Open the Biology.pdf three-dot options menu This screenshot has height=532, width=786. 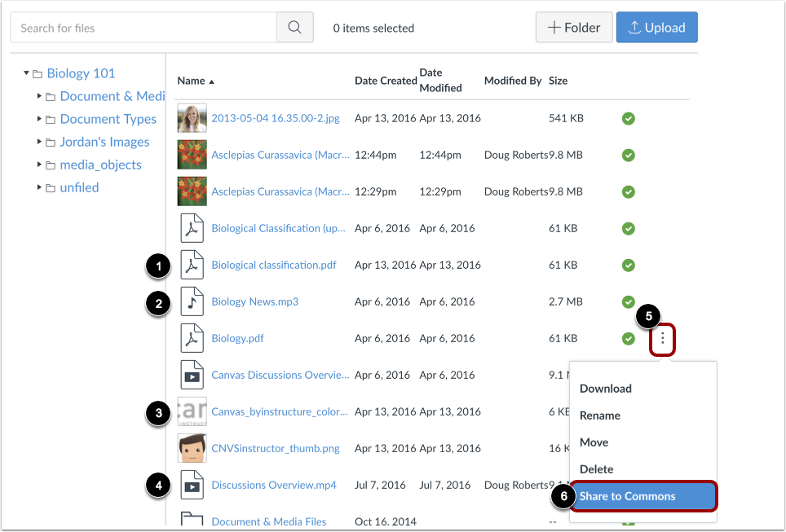662,339
